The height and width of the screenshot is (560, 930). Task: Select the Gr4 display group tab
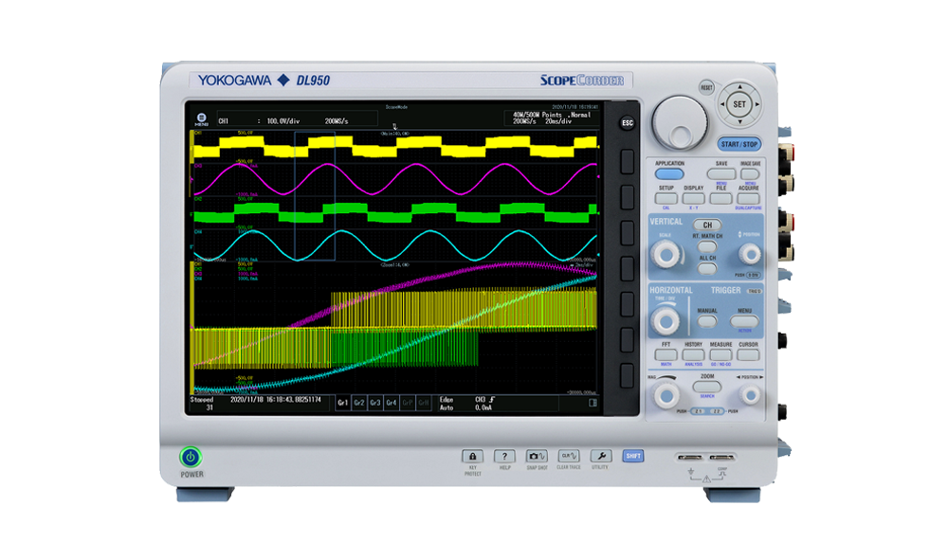(x=392, y=403)
